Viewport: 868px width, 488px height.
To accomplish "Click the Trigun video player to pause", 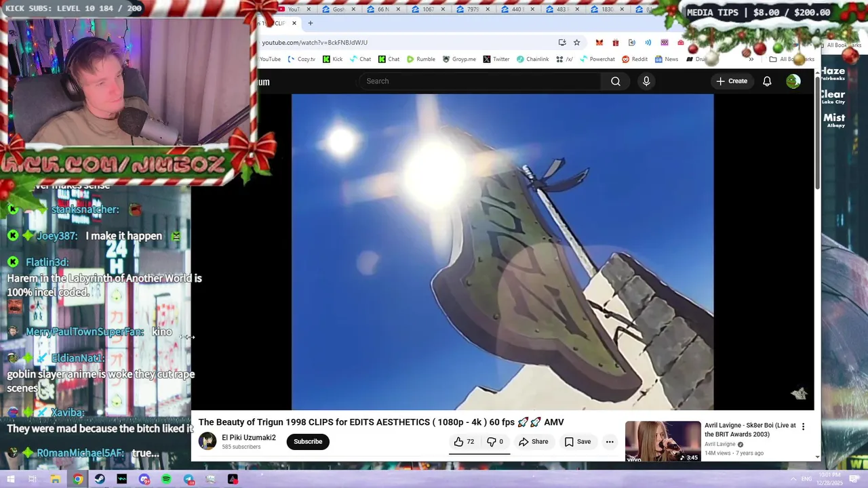I will 502,251.
